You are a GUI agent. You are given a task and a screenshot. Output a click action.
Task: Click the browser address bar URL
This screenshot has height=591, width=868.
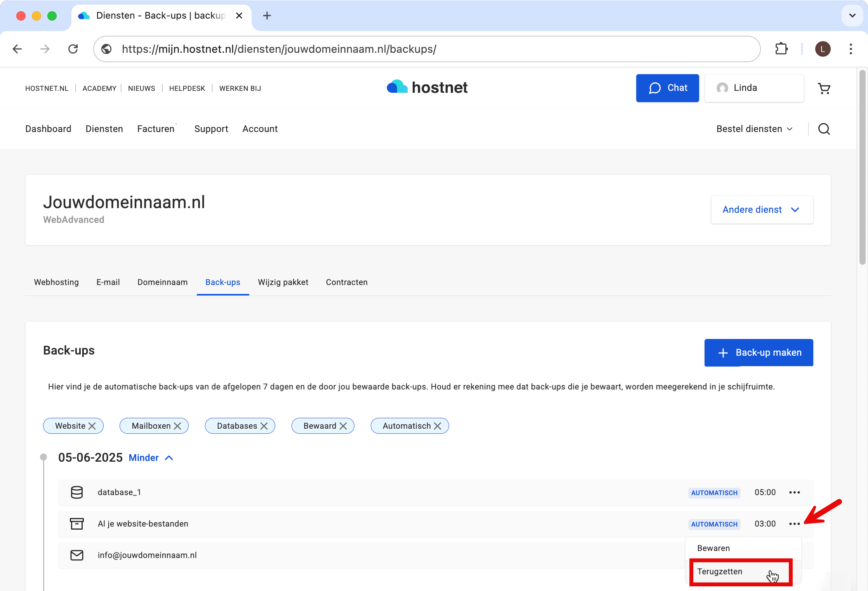pyautogui.click(x=279, y=49)
